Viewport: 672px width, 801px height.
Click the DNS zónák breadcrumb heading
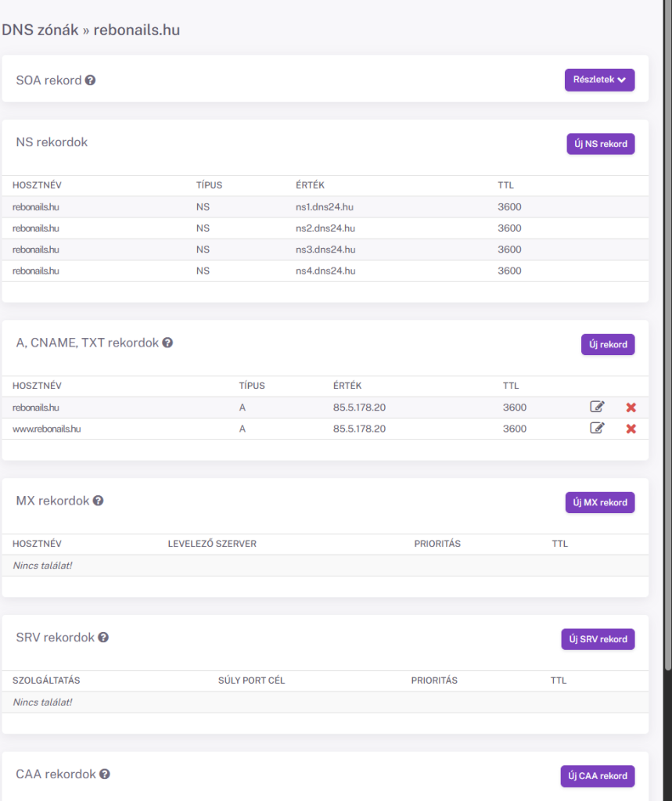coord(40,31)
